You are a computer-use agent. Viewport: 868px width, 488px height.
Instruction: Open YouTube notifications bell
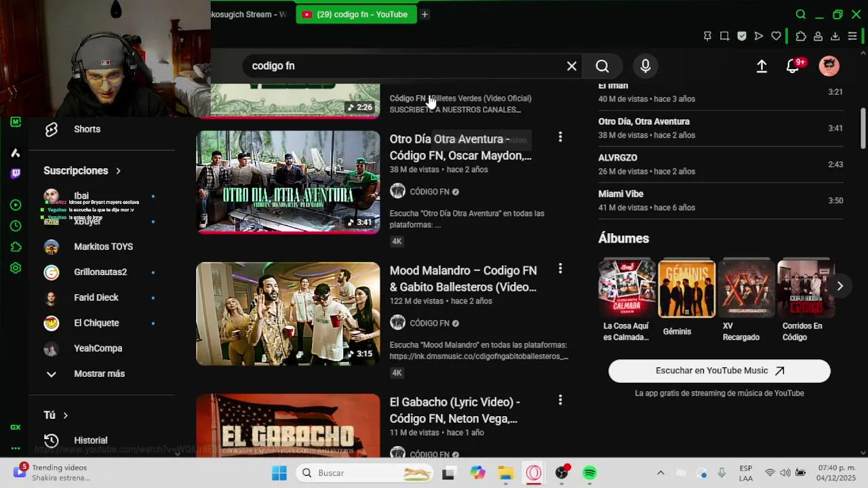tap(792, 66)
